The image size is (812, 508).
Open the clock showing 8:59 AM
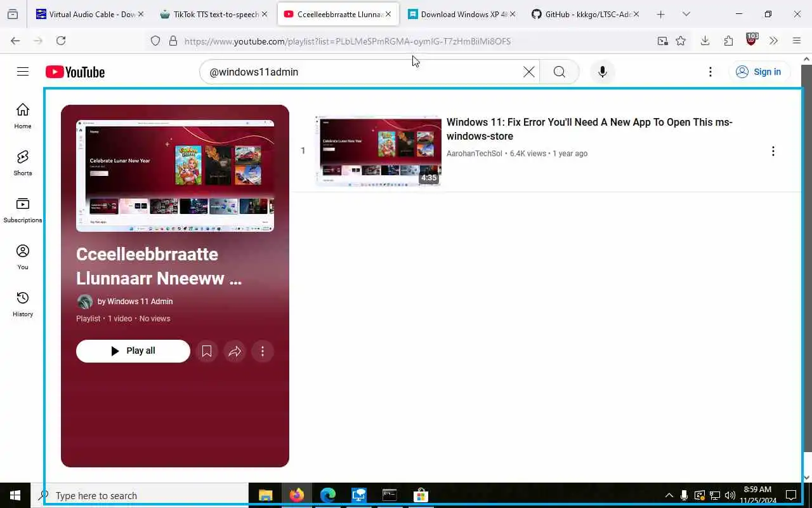(x=757, y=495)
